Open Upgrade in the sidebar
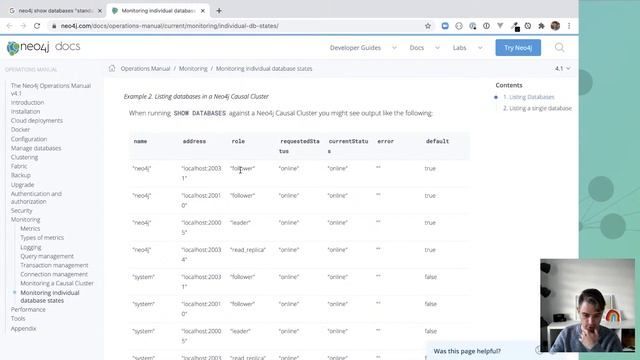The image size is (640, 360). tap(22, 184)
